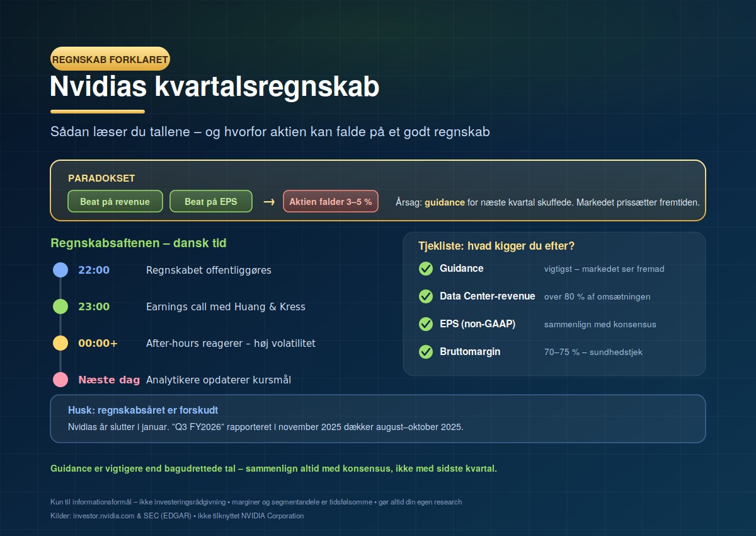Click the 00:00+ time label
Image resolution: width=756 pixels, height=536 pixels.
click(x=98, y=343)
